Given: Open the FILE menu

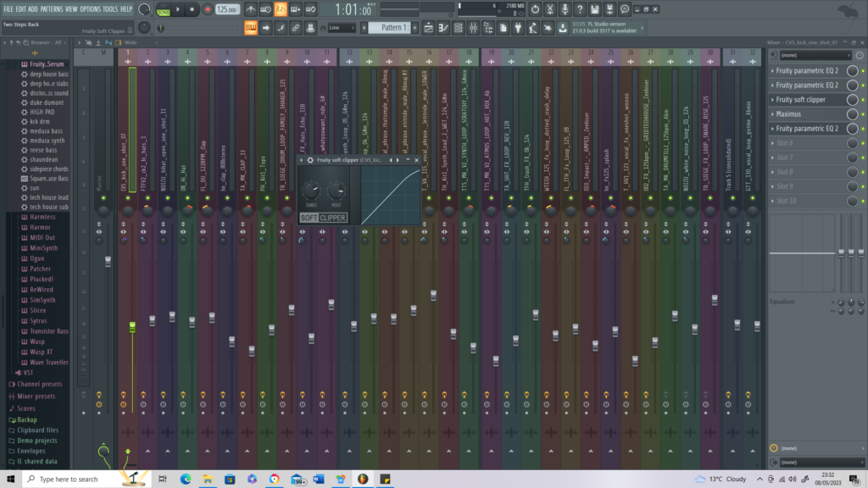Looking at the screenshot, I should tap(8, 9).
